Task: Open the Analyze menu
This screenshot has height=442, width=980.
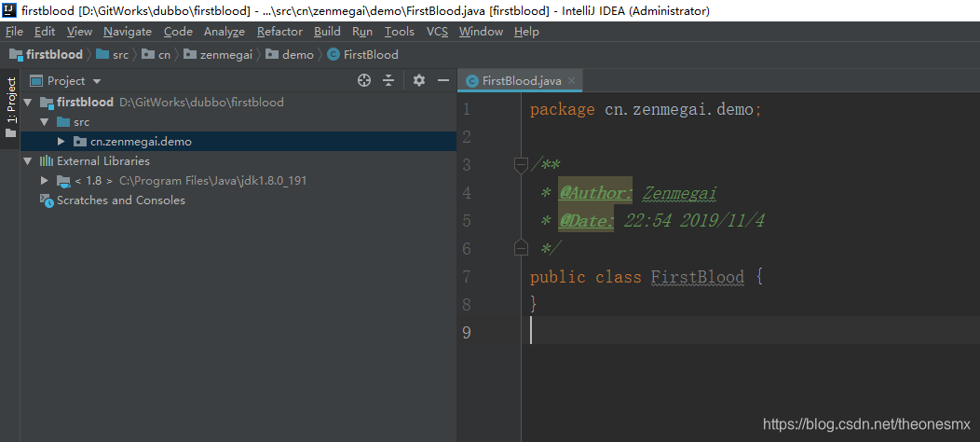Action: click(225, 32)
